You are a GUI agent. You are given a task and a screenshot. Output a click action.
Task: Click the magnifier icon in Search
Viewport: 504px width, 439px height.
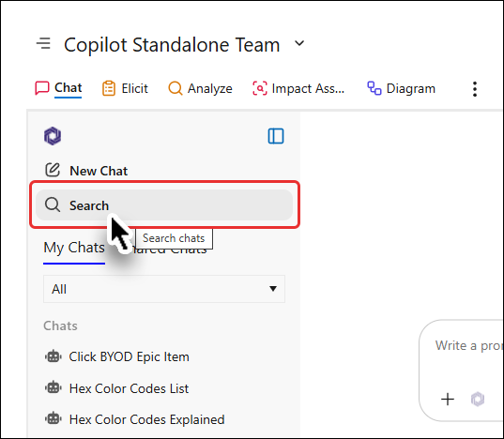pyautogui.click(x=53, y=204)
